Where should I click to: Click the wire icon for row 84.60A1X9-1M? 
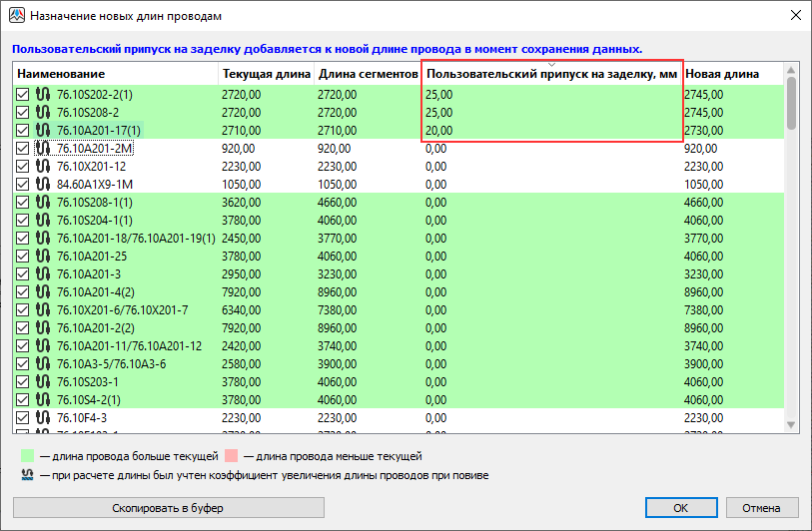(x=43, y=184)
